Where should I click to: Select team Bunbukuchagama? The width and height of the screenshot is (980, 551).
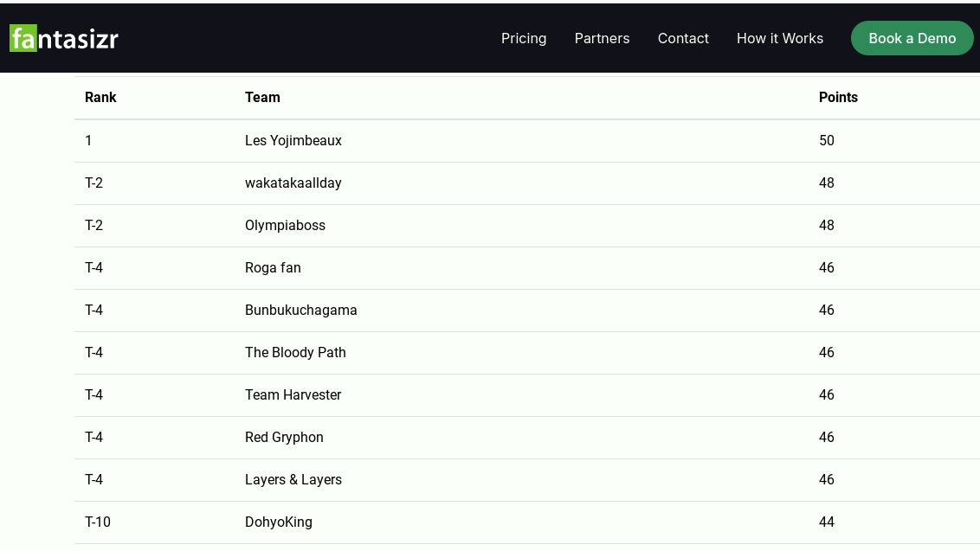tap(300, 311)
